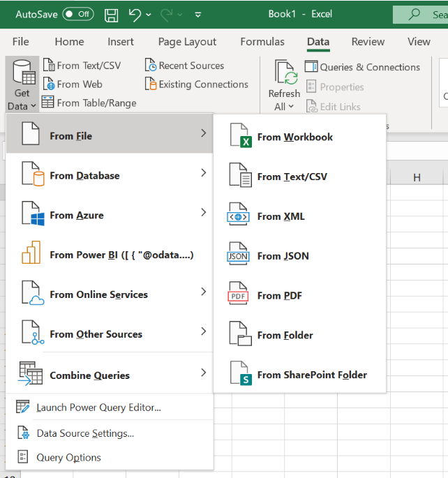
Task: Click the Launch Power Query Editor icon
Action: (23, 407)
